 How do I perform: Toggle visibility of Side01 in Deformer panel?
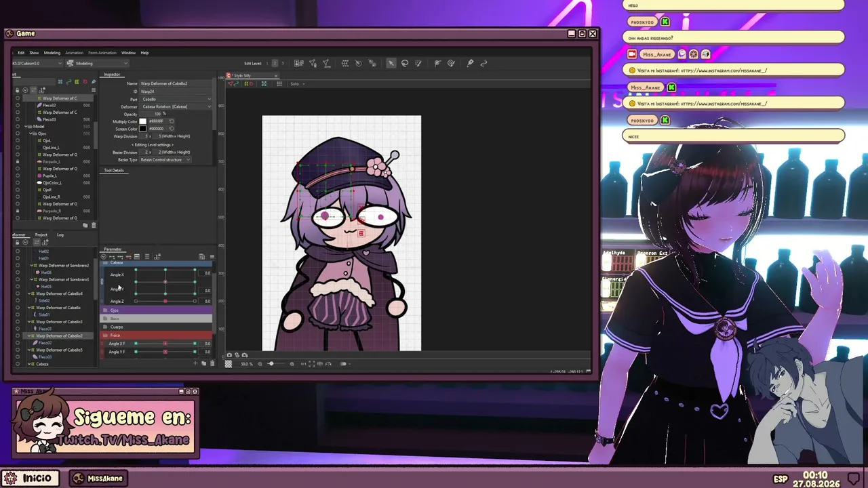[18, 314]
